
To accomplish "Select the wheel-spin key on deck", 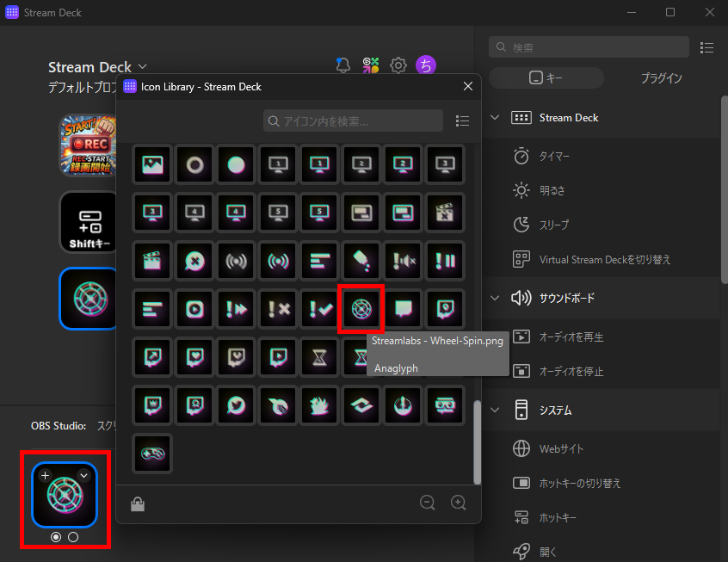I will (88, 299).
